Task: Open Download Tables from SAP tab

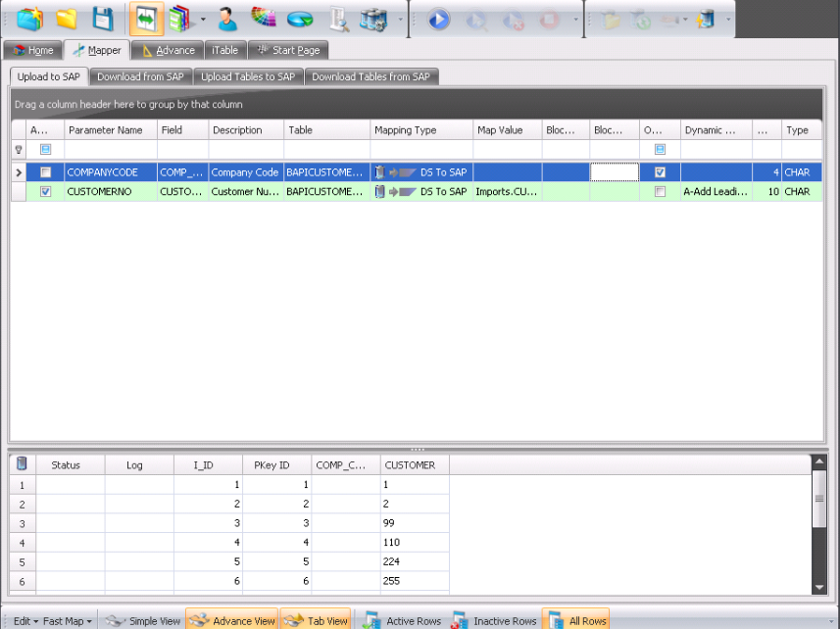Action: (371, 76)
